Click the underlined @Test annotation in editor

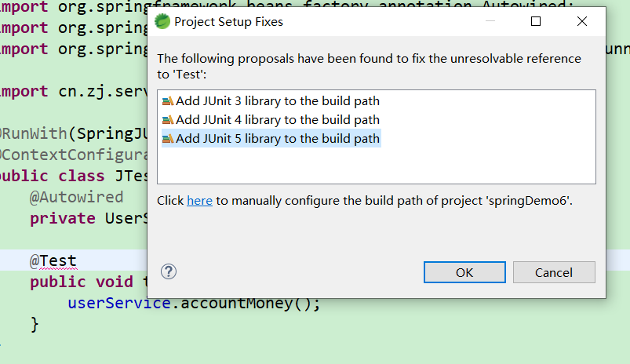pyautogui.click(x=53, y=260)
